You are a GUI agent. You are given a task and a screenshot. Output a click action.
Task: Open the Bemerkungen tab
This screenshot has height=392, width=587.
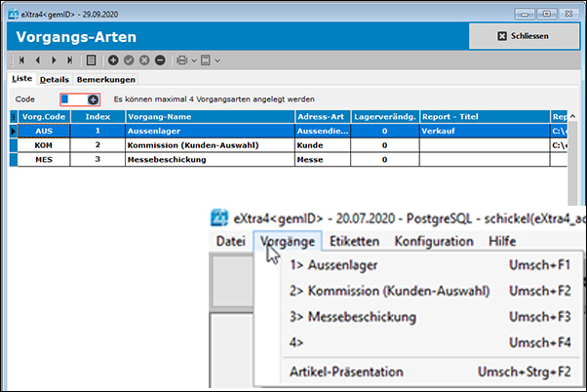pyautogui.click(x=105, y=79)
